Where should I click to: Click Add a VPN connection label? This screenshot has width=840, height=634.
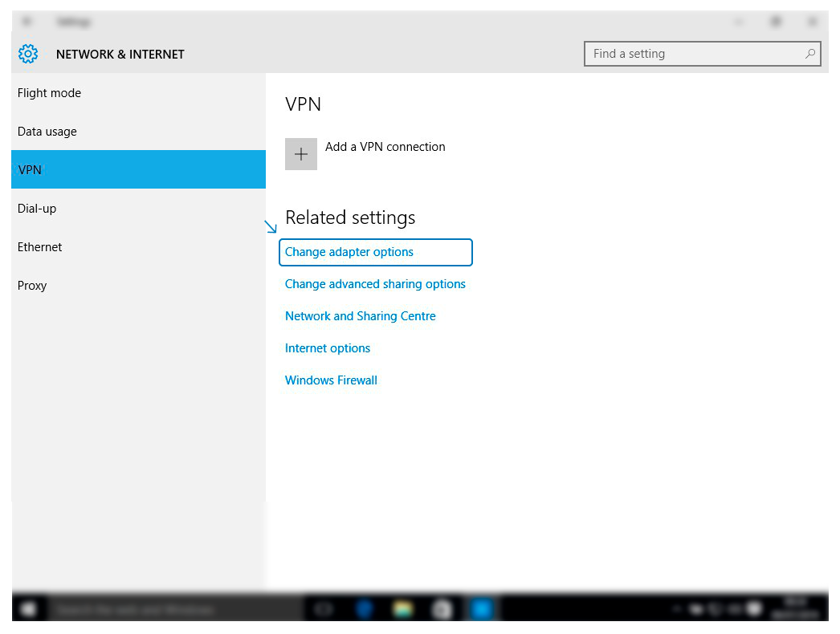point(385,147)
